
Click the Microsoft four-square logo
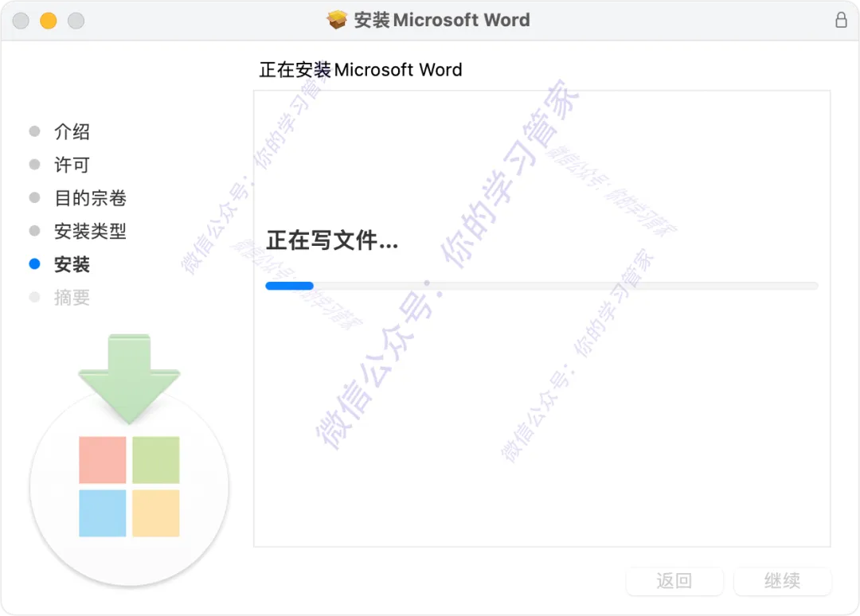(130, 486)
